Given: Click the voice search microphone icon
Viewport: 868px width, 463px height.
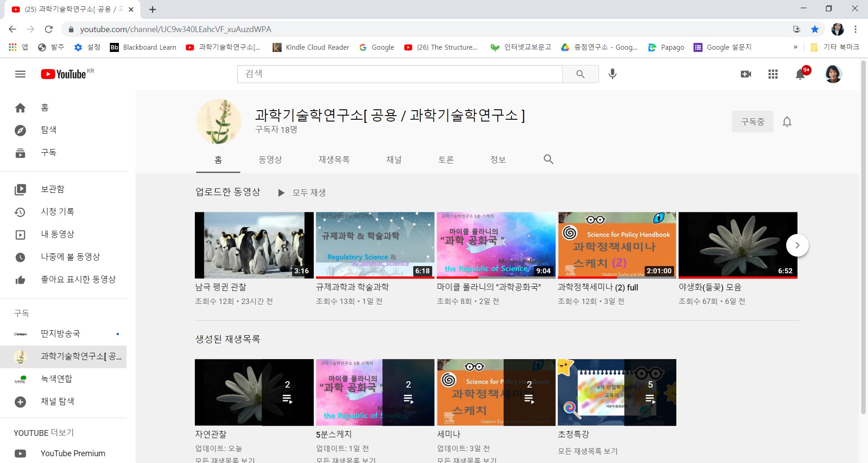Looking at the screenshot, I should click(612, 74).
